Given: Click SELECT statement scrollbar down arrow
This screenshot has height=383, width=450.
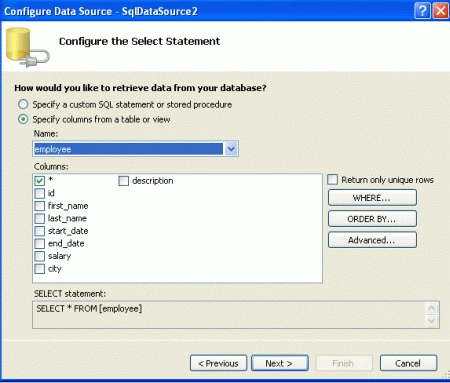Looking at the screenshot, I should pos(432,321).
